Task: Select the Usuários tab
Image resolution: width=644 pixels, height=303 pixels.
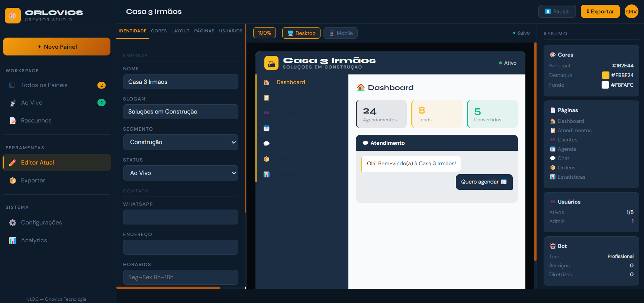Action: coord(231,31)
